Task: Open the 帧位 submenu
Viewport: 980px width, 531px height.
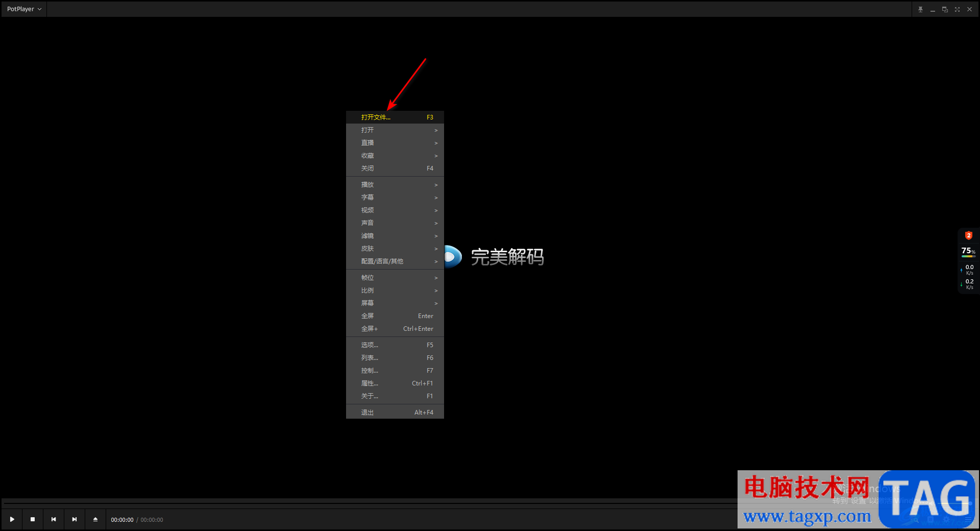Action: coord(395,278)
